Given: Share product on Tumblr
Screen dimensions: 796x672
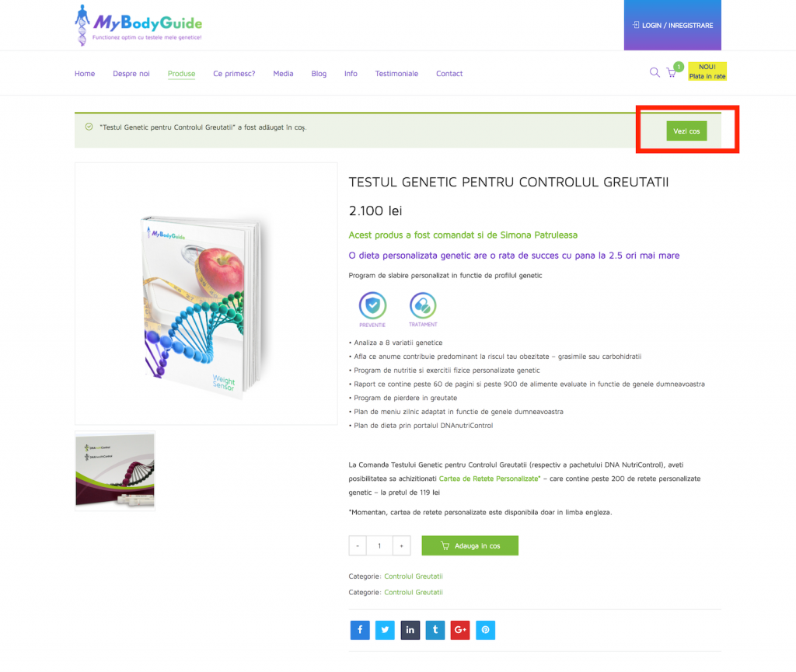Looking at the screenshot, I should (435, 630).
